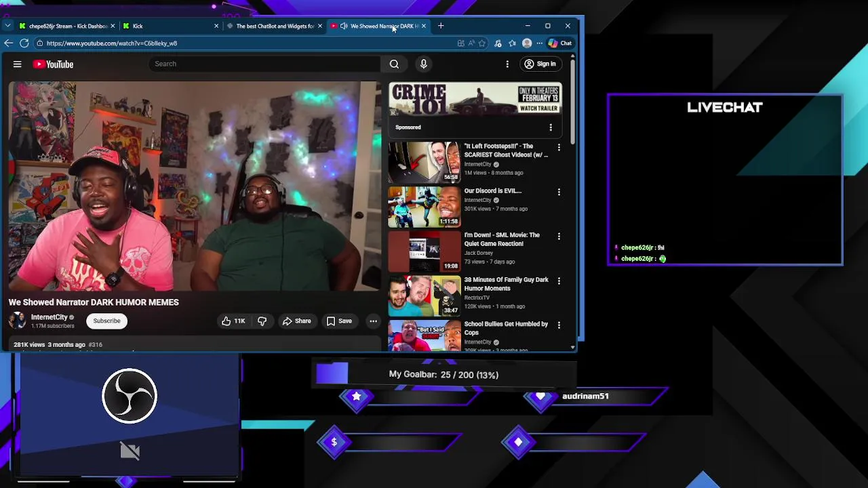Open 'Our Discord is EVIL' thumbnail

coord(425,206)
